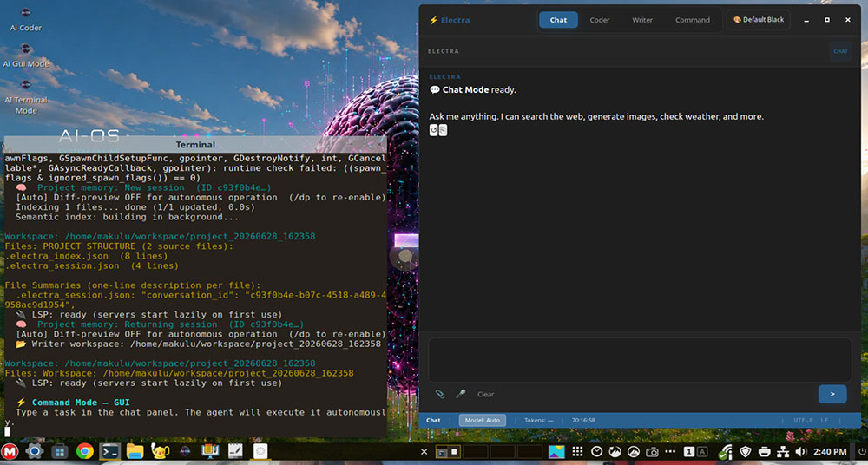Switch to the Command tab in Electra
This screenshot has height=465, width=868.
(692, 20)
